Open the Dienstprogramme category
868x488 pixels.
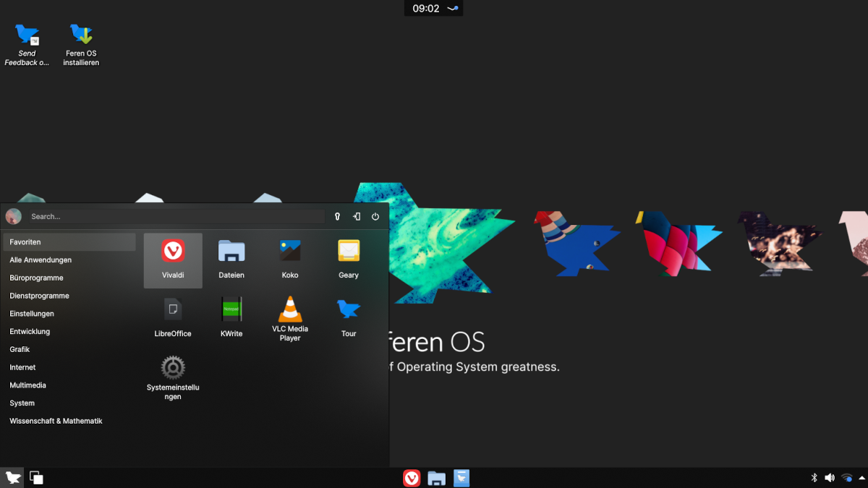click(69, 296)
